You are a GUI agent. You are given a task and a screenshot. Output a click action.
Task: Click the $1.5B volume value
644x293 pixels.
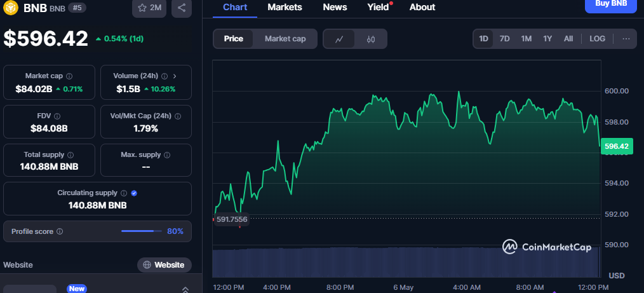click(x=128, y=89)
